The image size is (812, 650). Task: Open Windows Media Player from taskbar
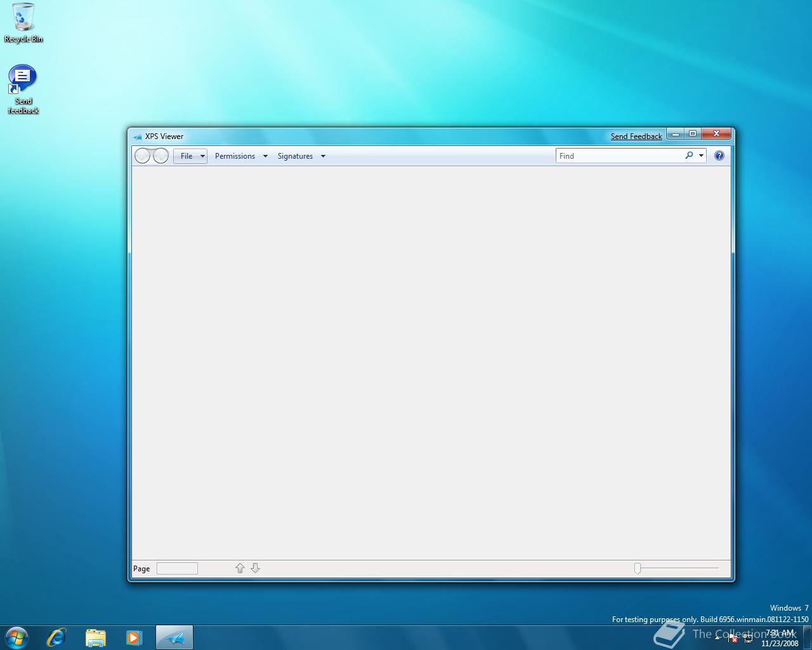134,637
